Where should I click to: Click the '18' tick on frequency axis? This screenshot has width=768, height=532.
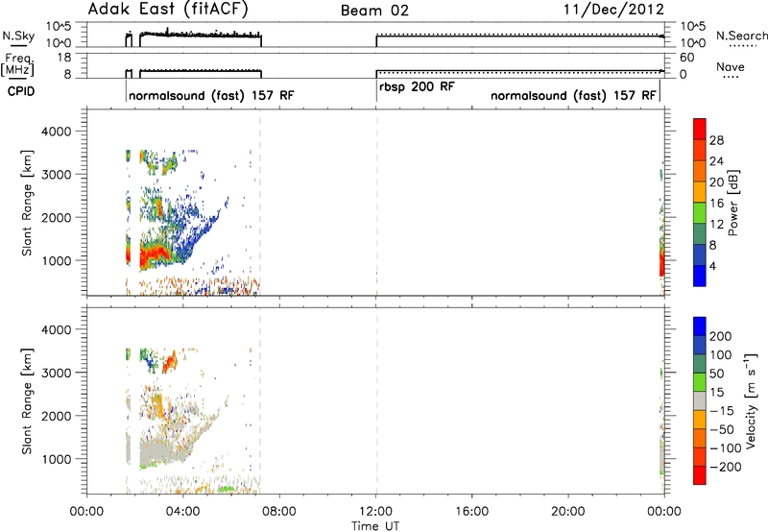point(63,58)
